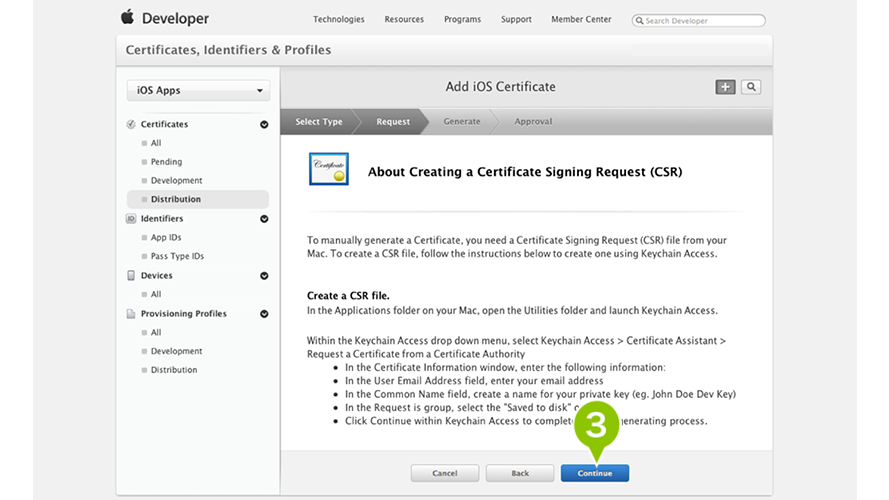Select All under Devices
Screen dimensions: 889x500
[156, 295]
